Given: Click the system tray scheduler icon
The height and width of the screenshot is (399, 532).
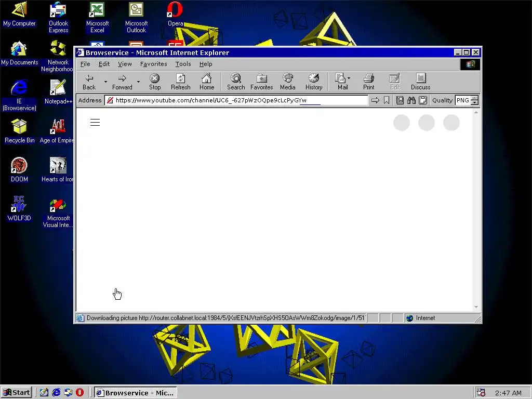Looking at the screenshot, I should click(481, 393).
